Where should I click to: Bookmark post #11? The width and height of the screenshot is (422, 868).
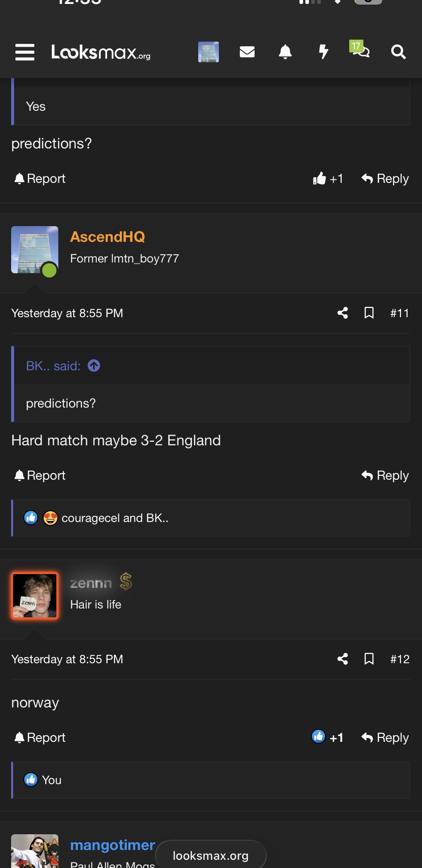[369, 313]
